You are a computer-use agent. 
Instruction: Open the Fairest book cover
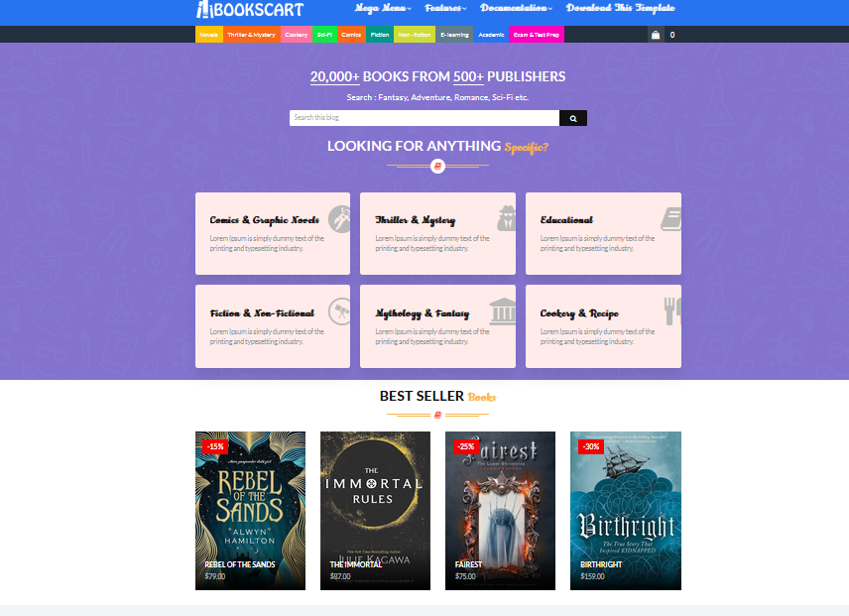(500, 511)
